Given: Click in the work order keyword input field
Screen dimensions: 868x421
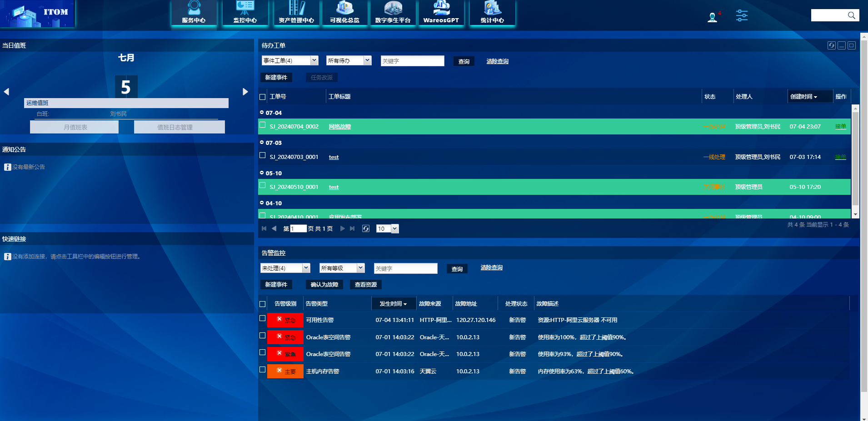Looking at the screenshot, I should pos(413,61).
